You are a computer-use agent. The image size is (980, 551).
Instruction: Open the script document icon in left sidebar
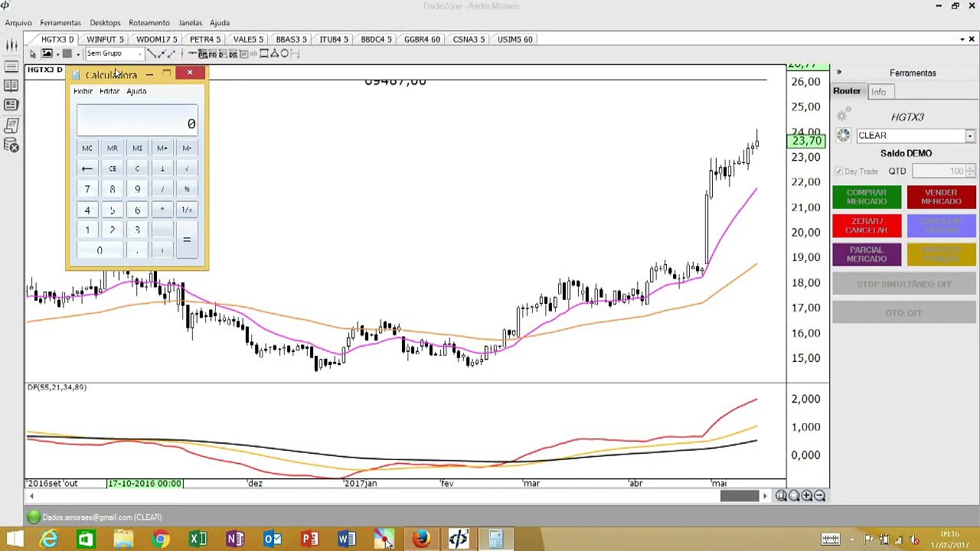[11, 126]
